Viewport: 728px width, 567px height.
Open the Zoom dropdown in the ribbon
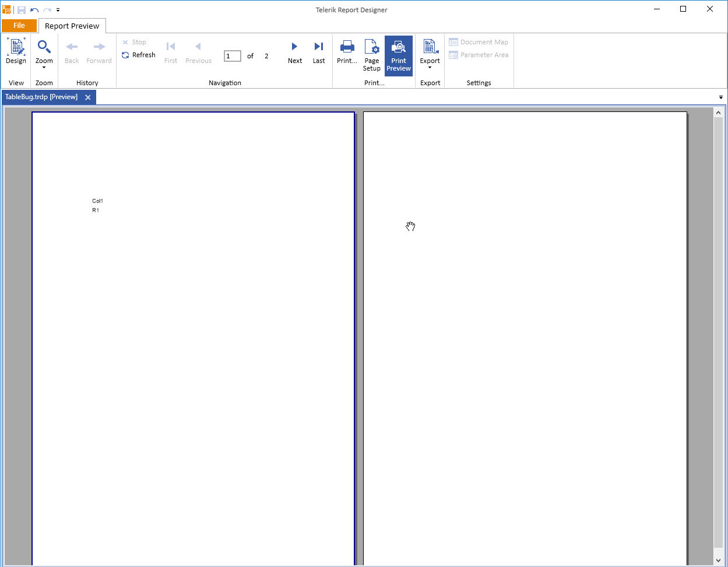(44, 54)
